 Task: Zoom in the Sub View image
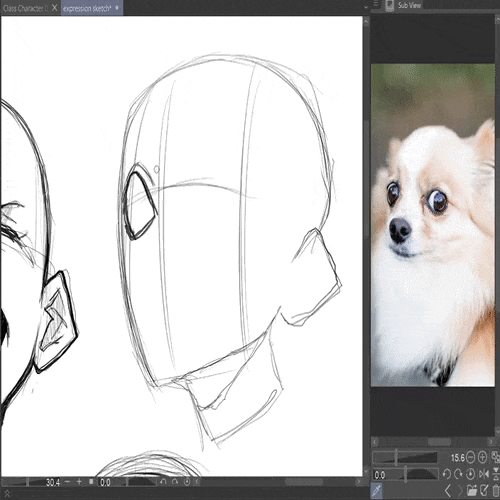click(x=482, y=457)
